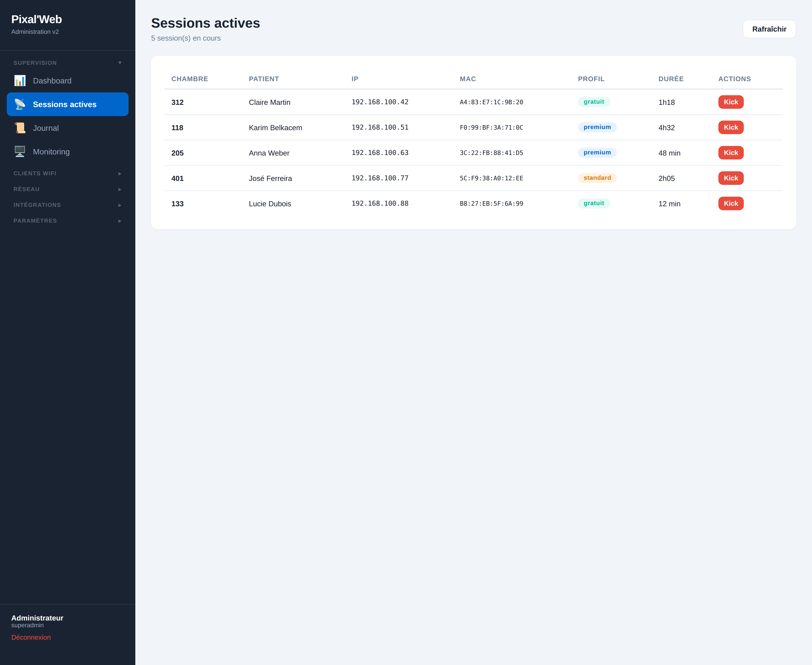Select the Monitoring computer icon
This screenshot has width=812, height=665.
(19, 152)
